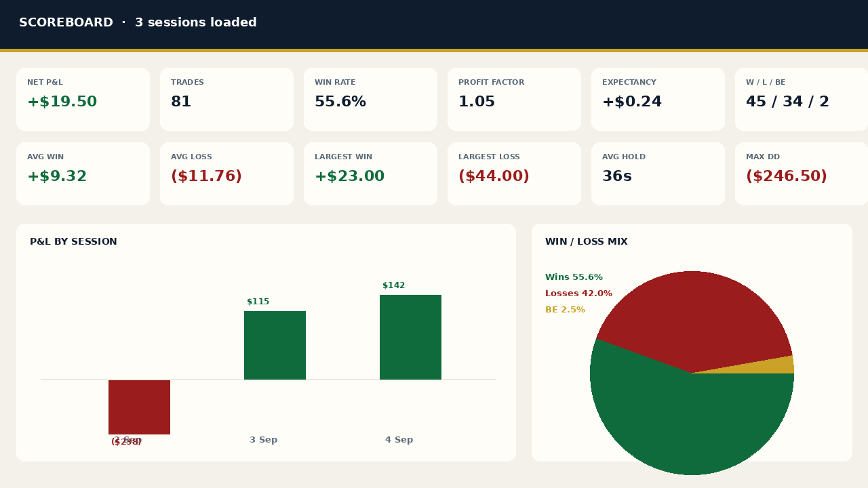This screenshot has width=868, height=488.
Task: Select the Net P&L value +$19.50
Action: (62, 102)
